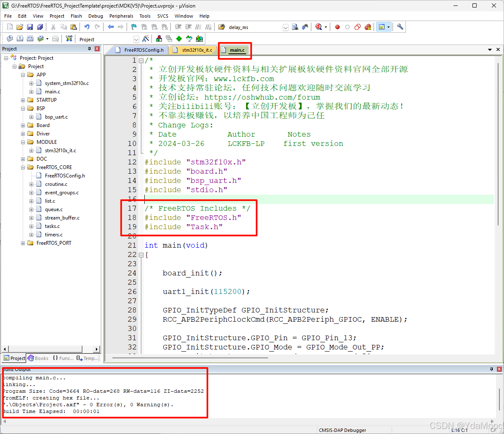Collapse main function code fold at line 22
The image size is (504, 434).
141,255
